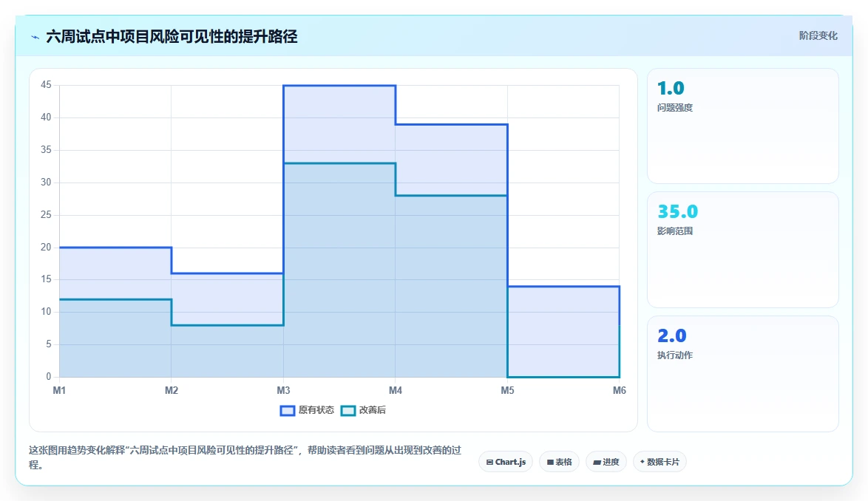Select the 数据卡片 tag chip
The width and height of the screenshot is (868, 501).
[660, 462]
